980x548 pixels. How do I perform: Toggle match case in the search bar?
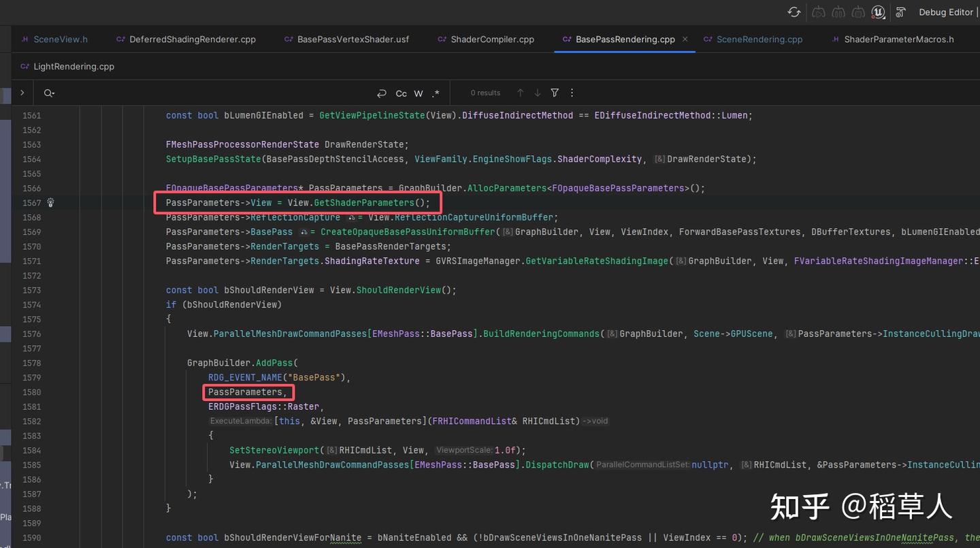click(x=401, y=93)
